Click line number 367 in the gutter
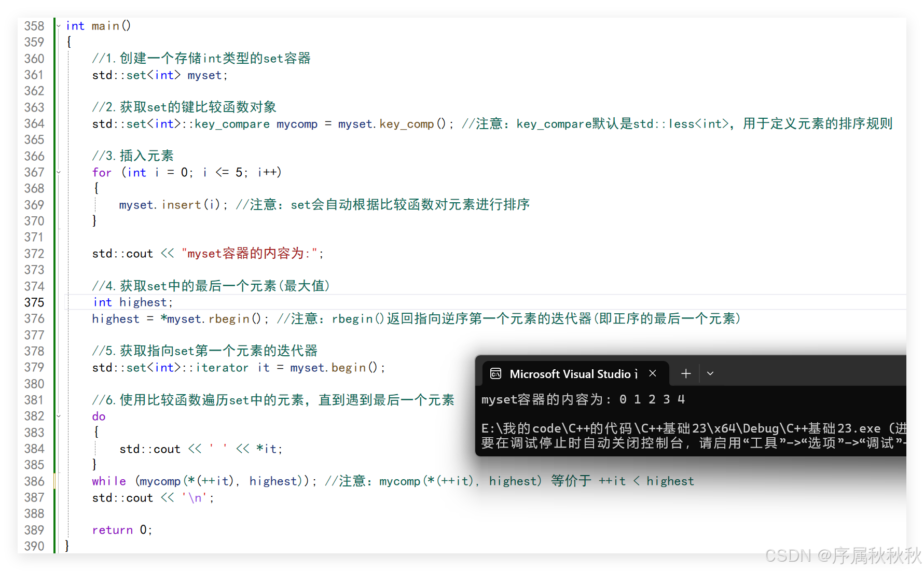 tap(34, 172)
